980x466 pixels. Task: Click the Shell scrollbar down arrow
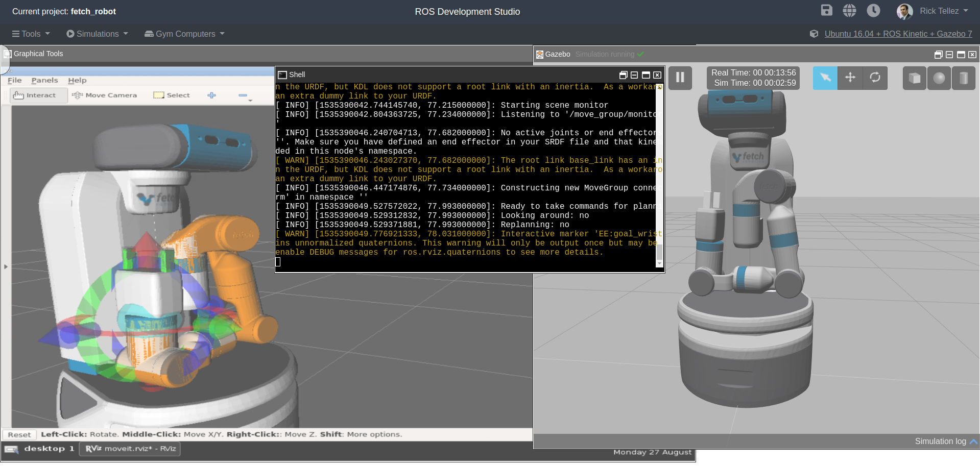point(659,264)
